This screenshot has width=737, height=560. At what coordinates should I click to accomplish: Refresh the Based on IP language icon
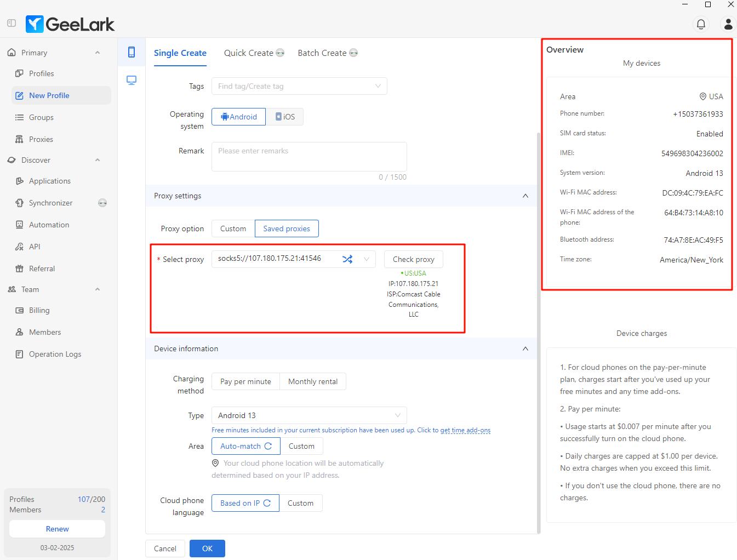click(267, 503)
